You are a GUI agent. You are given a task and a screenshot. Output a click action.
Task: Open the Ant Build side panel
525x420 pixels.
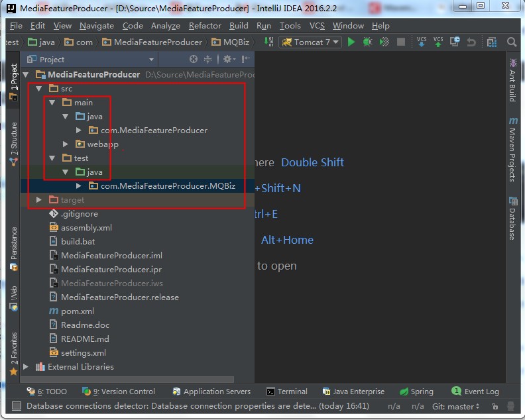click(x=512, y=80)
